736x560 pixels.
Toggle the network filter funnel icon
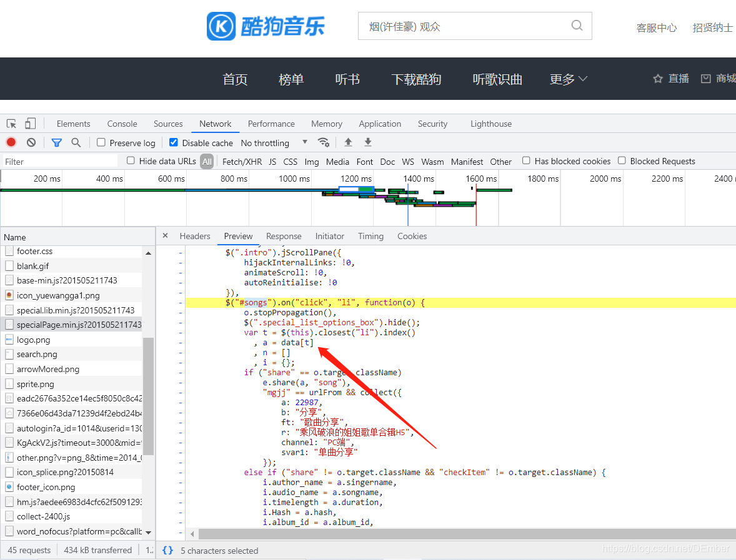(x=56, y=142)
